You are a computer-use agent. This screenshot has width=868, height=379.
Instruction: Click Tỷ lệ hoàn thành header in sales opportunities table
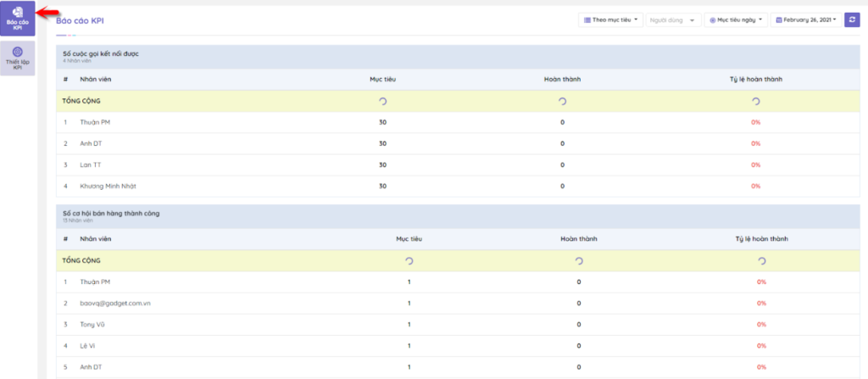762,239
